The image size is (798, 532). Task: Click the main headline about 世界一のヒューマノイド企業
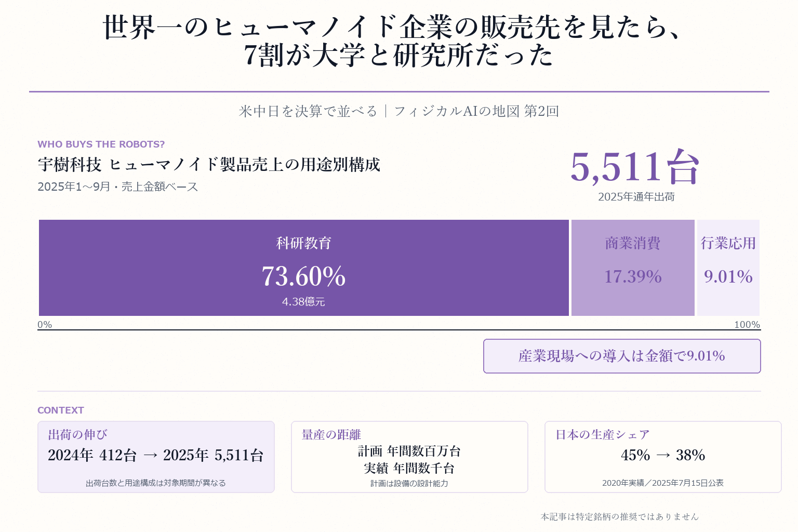click(393, 41)
